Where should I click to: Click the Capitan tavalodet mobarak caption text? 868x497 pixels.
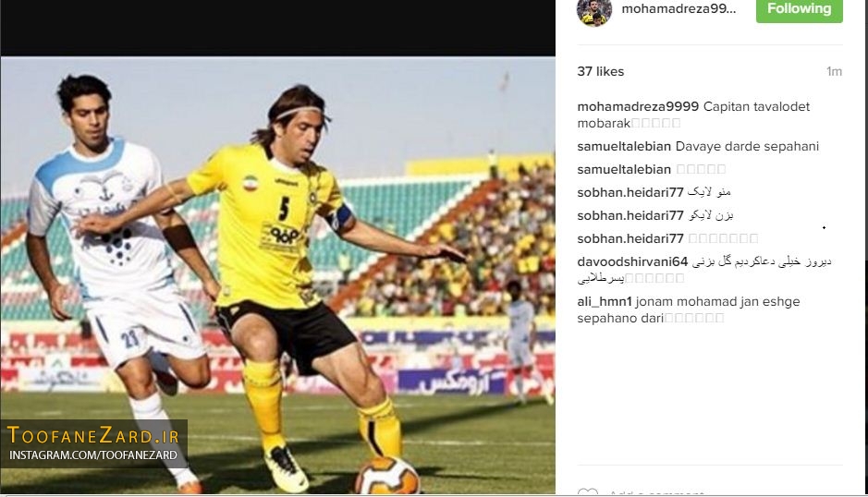(x=693, y=115)
